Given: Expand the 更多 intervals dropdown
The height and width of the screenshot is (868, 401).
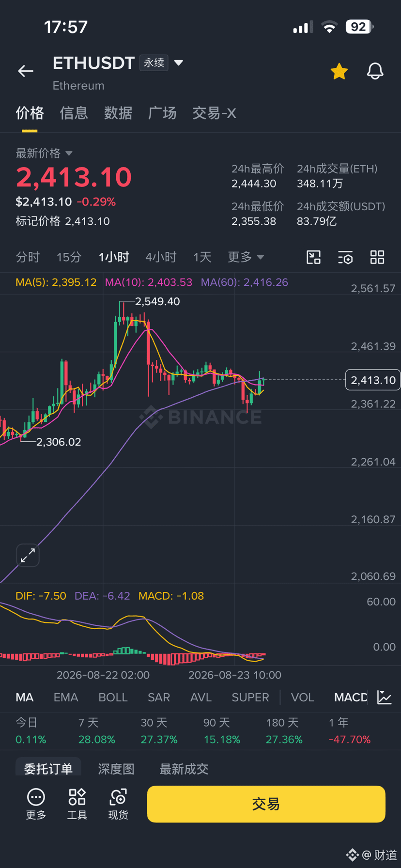Looking at the screenshot, I should [x=246, y=257].
